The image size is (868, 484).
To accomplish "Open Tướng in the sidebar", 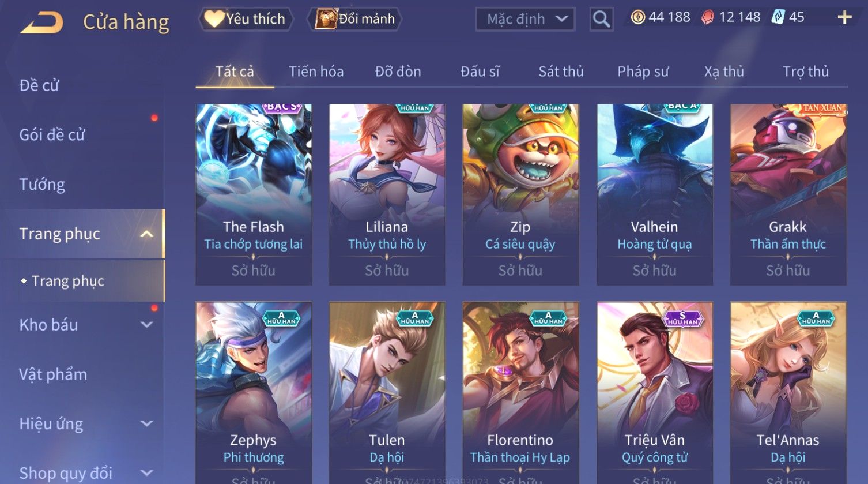I will (x=42, y=185).
